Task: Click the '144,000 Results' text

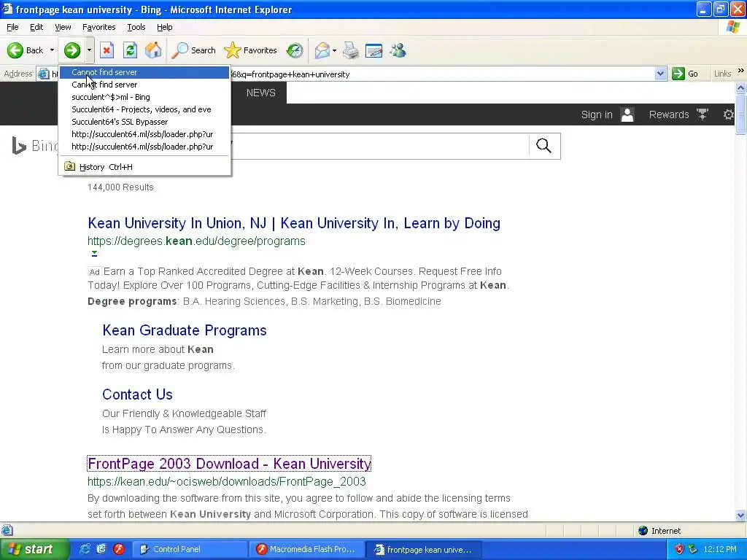Action: [x=120, y=187]
